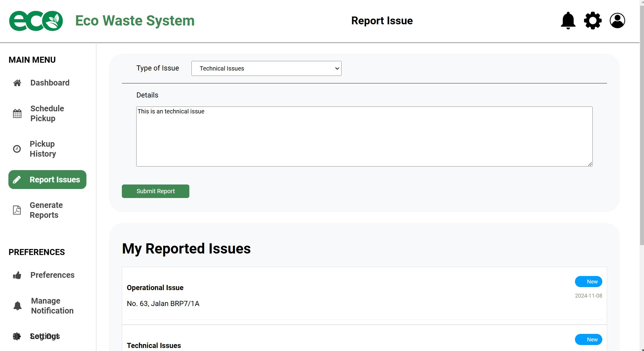Open Generate Reports menu item
644x351 pixels.
pos(47,210)
